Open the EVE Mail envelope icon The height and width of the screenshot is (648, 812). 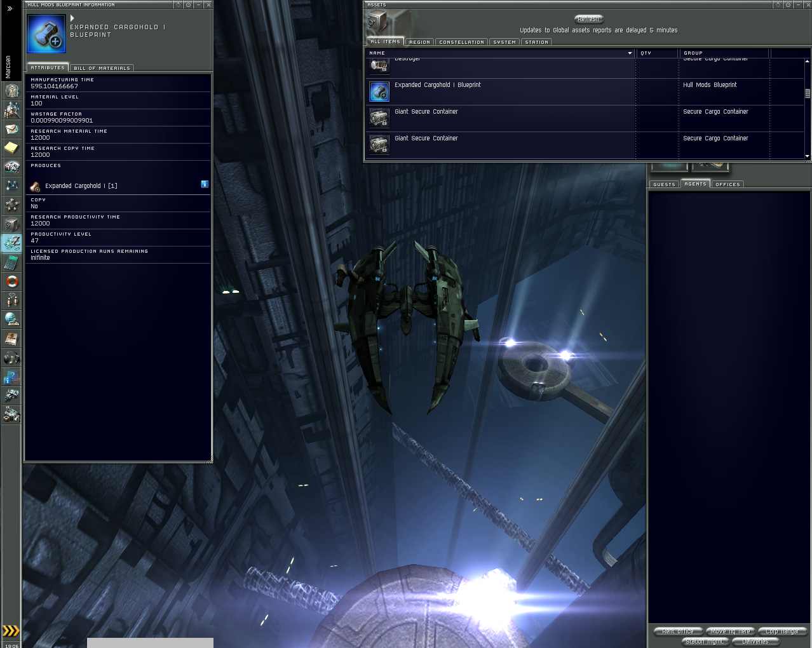click(x=11, y=129)
